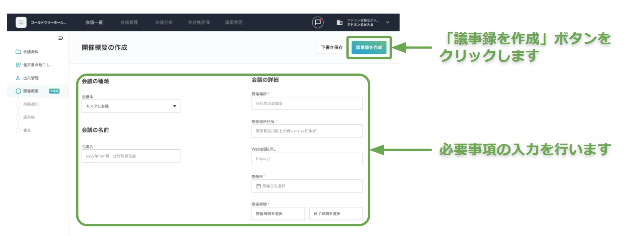Click the company building icon in header
Viewport: 644px width, 236px height.
[x=340, y=22]
